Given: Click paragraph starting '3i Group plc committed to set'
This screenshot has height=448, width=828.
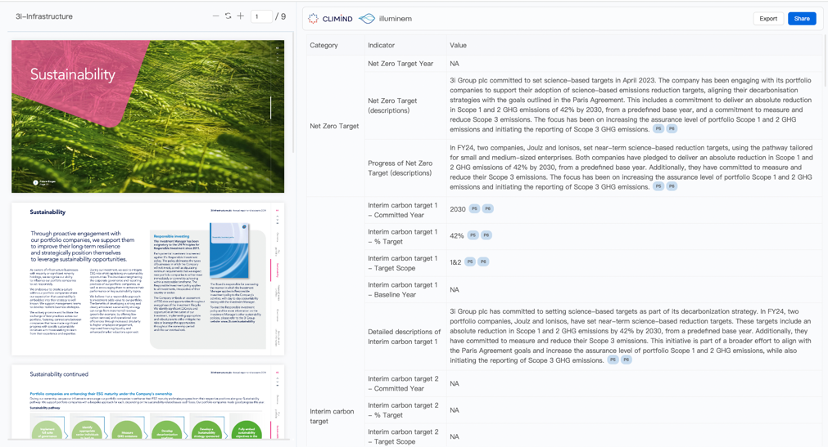Looking at the screenshot, I should (x=631, y=105).
